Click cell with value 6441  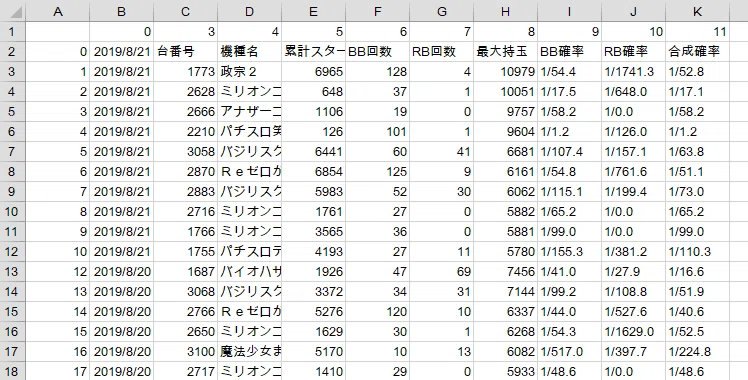[x=313, y=152]
